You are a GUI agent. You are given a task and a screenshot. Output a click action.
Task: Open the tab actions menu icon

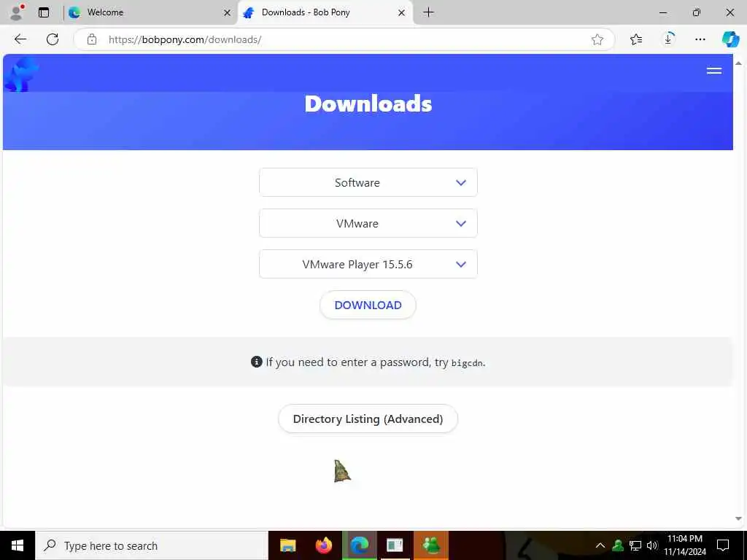44,12
